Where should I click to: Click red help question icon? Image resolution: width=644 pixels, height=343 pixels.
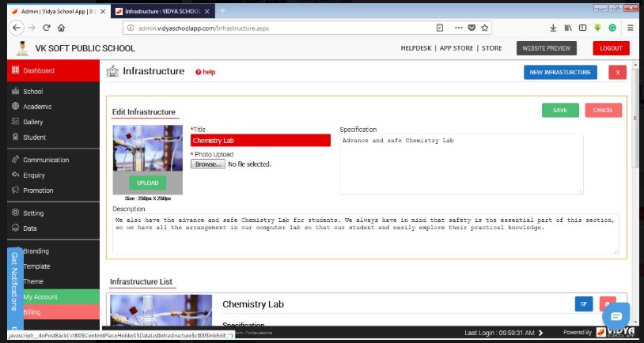point(199,72)
